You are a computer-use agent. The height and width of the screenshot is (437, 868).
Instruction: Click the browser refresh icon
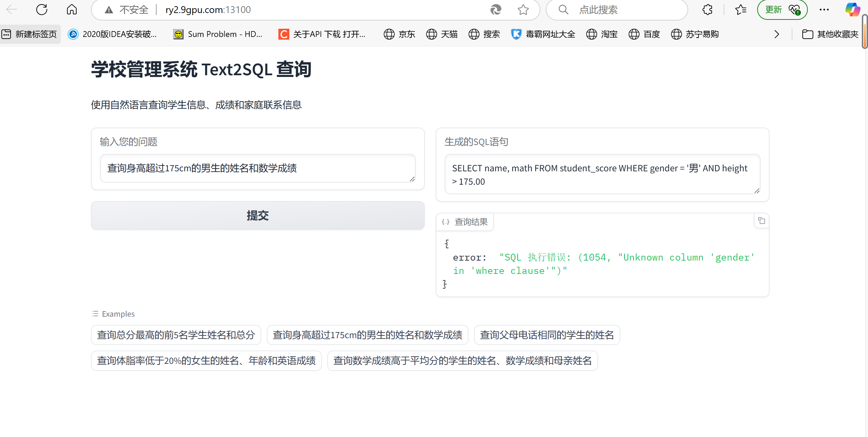click(42, 10)
